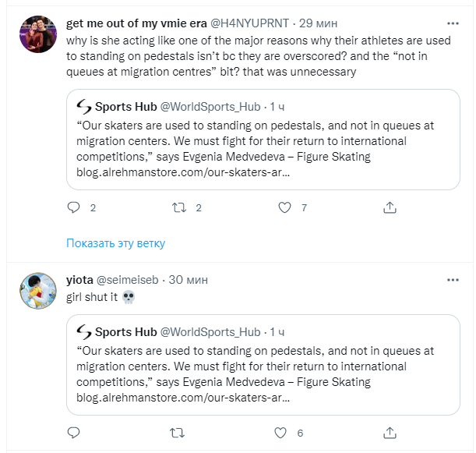
Task: Like the H4NYUPRNT tweet
Action: pos(285,208)
